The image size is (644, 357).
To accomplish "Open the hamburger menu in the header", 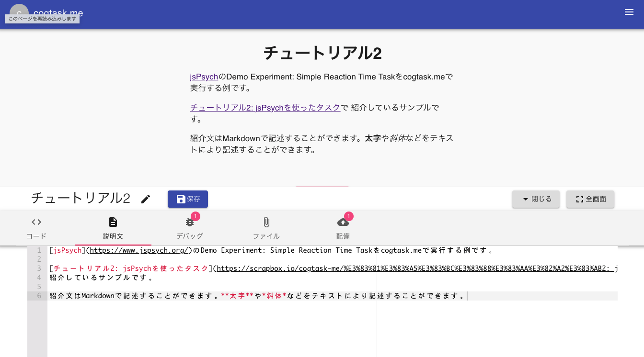I will 629,12.
